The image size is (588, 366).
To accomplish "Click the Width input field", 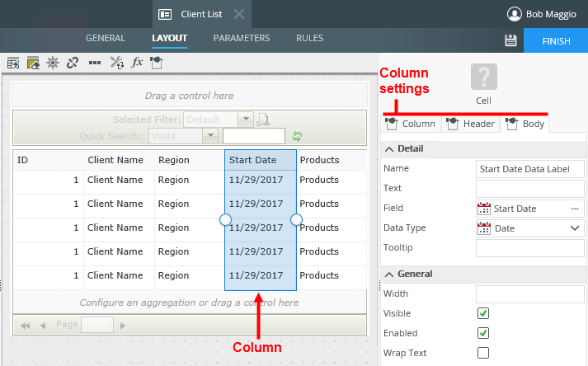I will tap(530, 293).
